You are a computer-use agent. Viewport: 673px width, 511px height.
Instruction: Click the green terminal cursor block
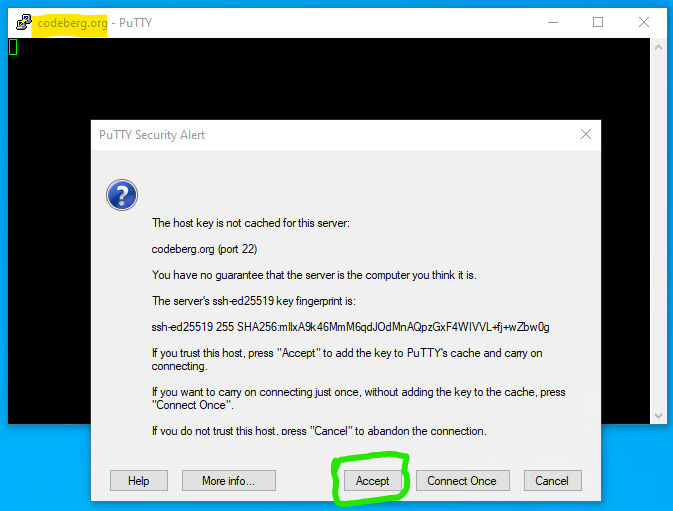click(x=13, y=47)
